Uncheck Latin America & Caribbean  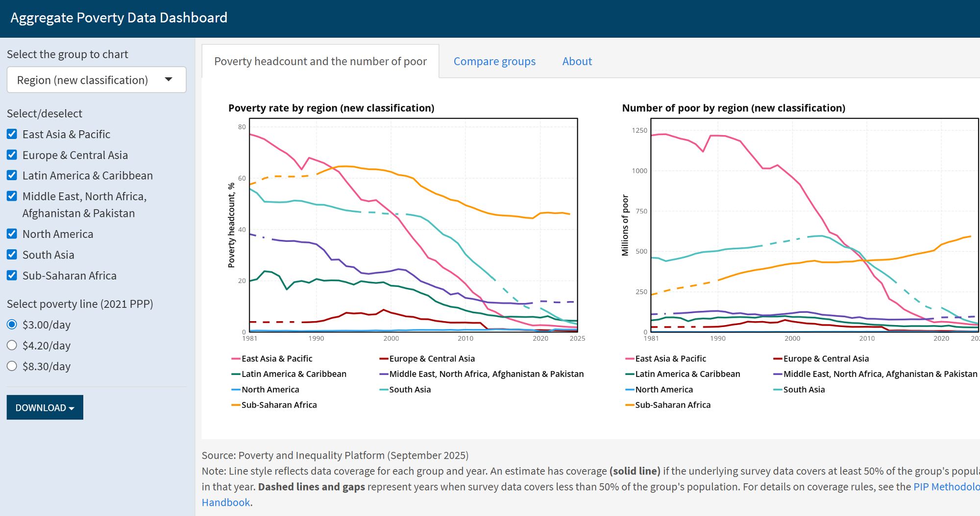[11, 175]
